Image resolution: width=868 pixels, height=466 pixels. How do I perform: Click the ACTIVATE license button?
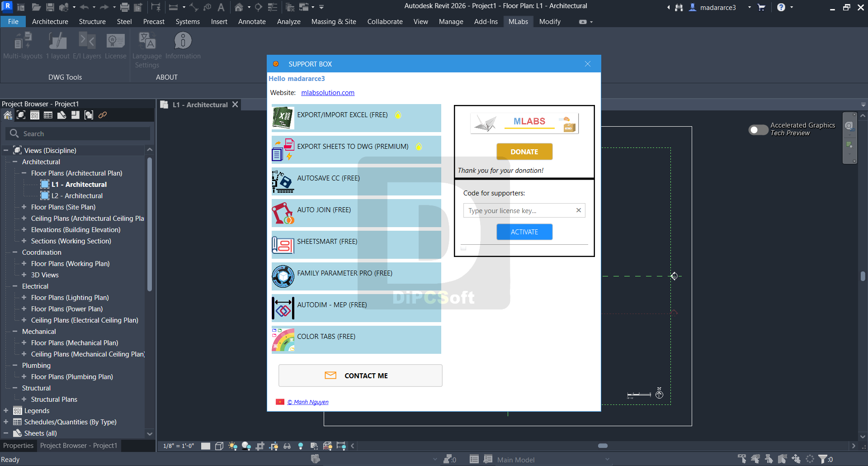[x=524, y=232]
